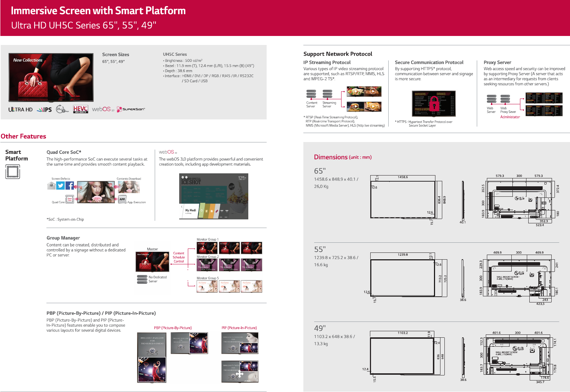Screen dimensions: 570x392
Task: Click the "1239.8 x 725.2 x 38.6" dimensions text
Action: (335, 257)
